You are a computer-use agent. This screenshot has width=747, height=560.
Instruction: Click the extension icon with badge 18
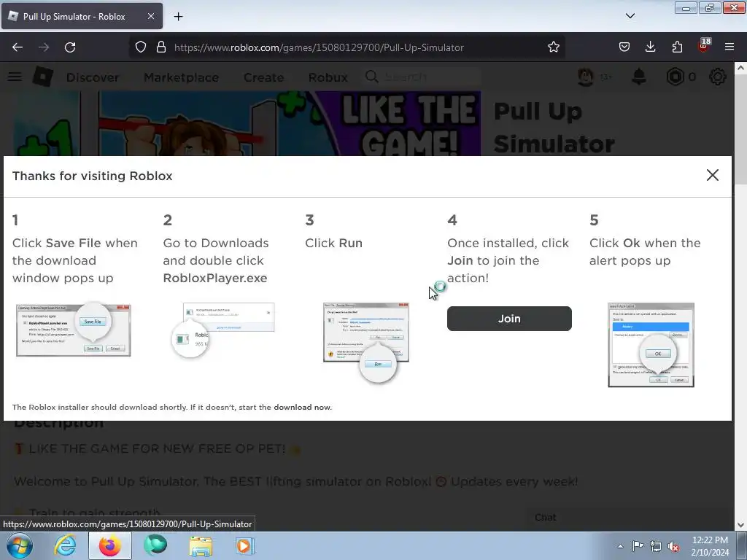pyautogui.click(x=704, y=46)
